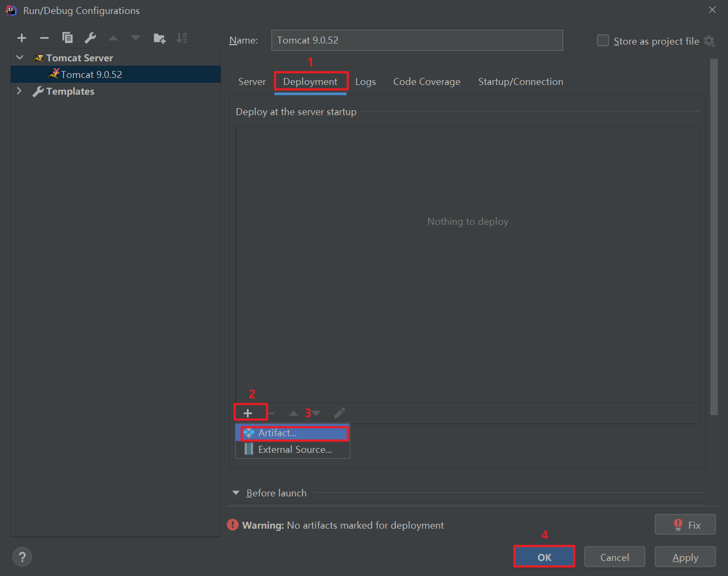Screen dimensions: 728x576
Task: Click Fix to resolve the warning
Action: coord(685,525)
